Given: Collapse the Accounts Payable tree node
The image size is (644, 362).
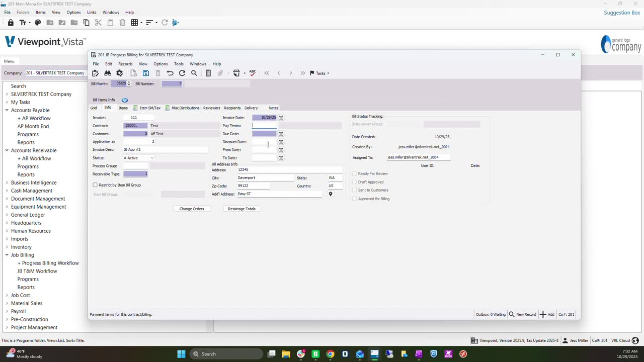Looking at the screenshot, I should pyautogui.click(x=7, y=110).
